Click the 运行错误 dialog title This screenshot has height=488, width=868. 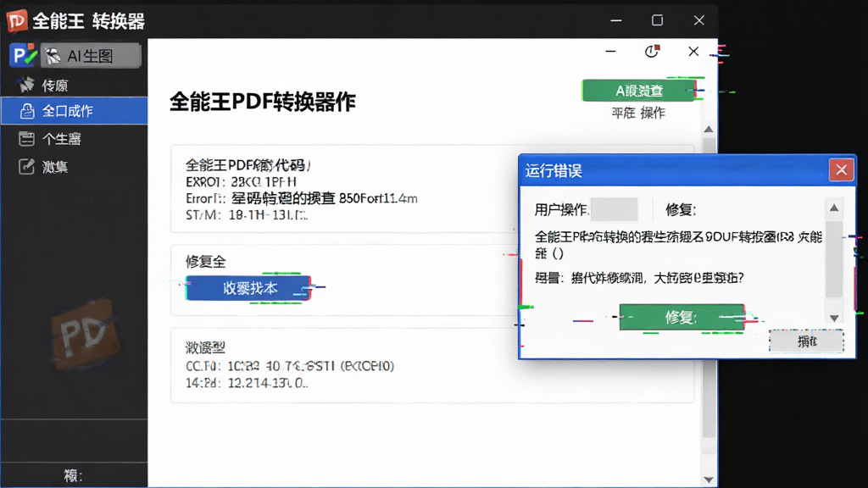[554, 171]
